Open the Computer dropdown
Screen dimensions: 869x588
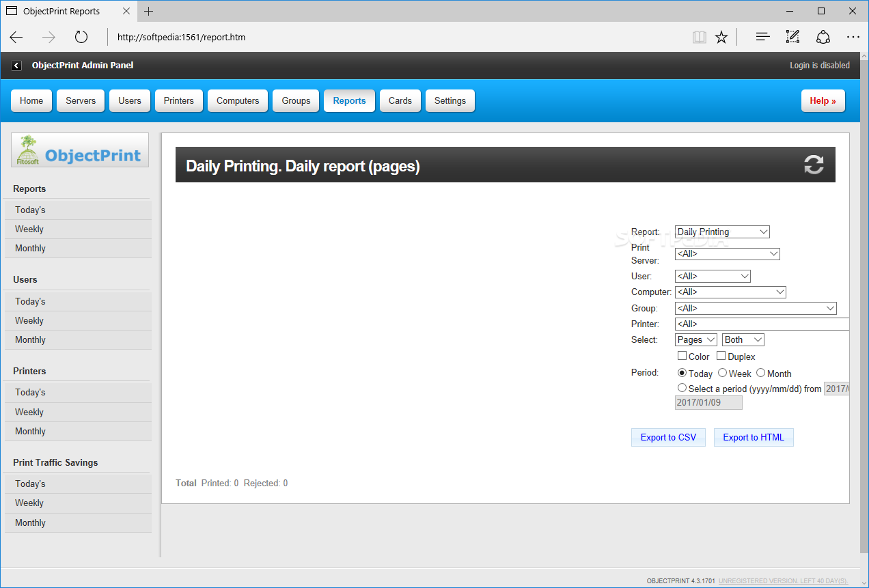(x=730, y=292)
